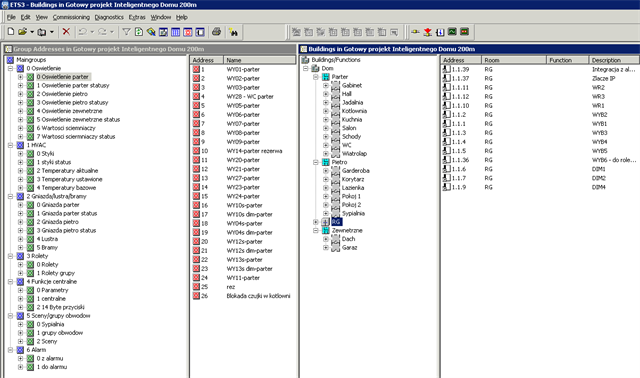
Task: Select device 1.1.37 Zlacze IP row
Action: click(540, 78)
